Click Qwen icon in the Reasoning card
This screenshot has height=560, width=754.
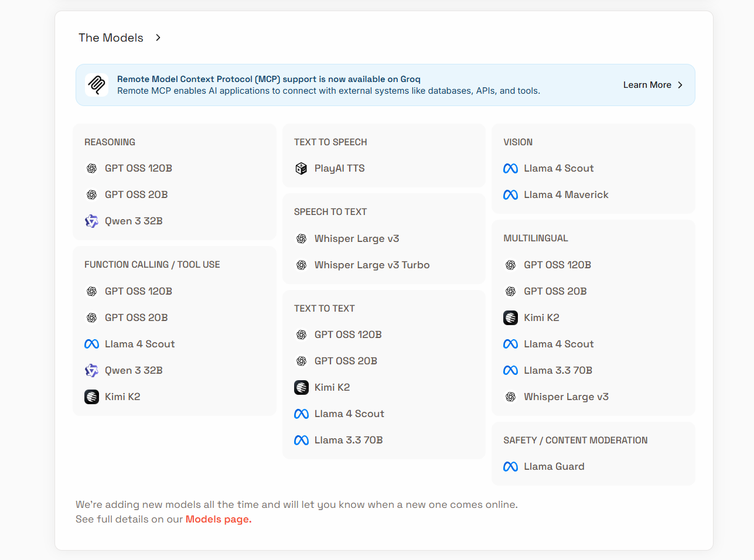tap(92, 221)
